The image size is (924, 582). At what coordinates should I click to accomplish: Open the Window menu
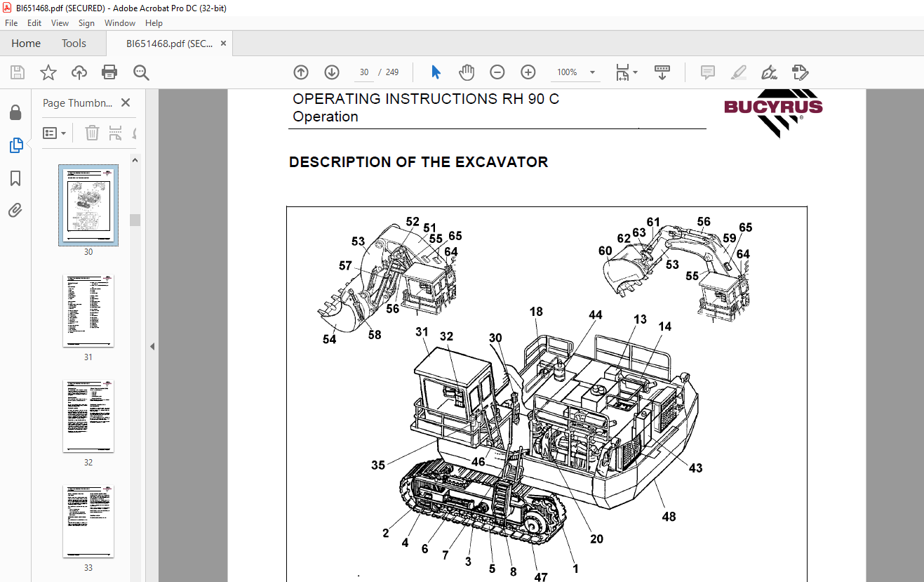(x=120, y=23)
